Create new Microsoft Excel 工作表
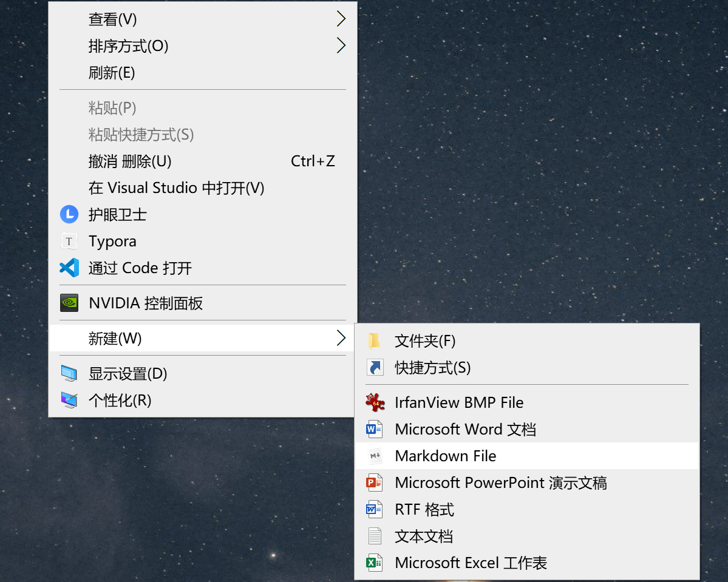 pyautogui.click(x=527, y=563)
